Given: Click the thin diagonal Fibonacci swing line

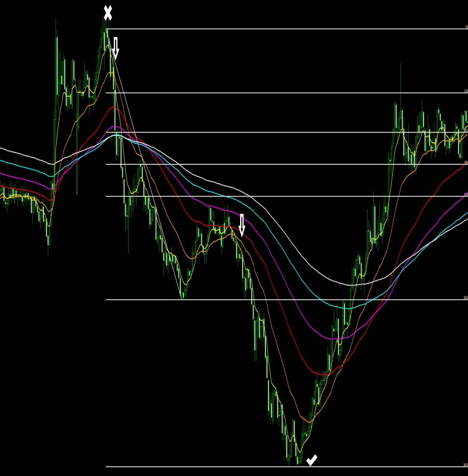Looking at the screenshot, I should click(144, 164).
